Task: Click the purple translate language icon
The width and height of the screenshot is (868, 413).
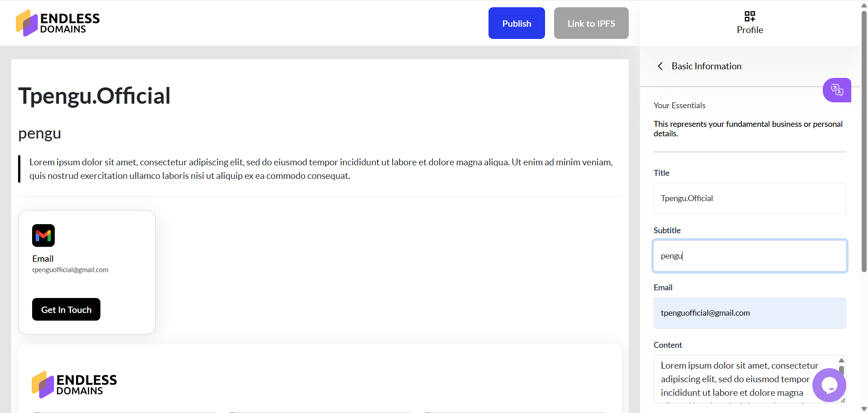Action: tap(837, 90)
